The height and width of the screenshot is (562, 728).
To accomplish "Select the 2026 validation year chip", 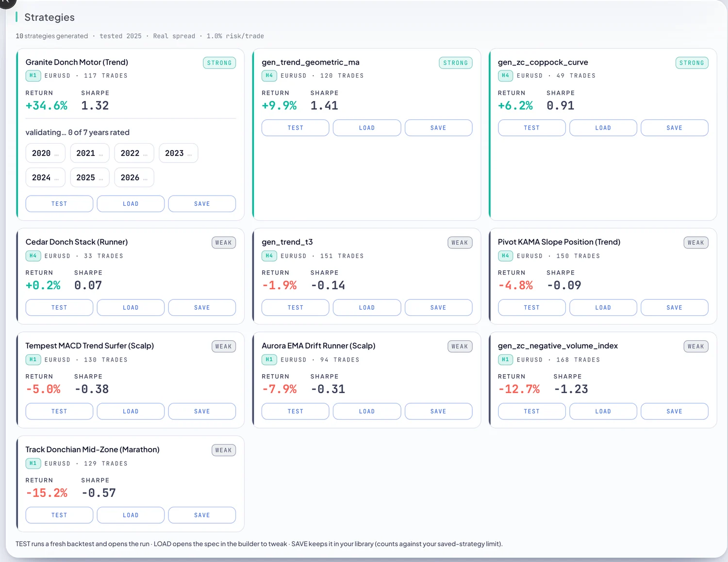I will point(134,178).
